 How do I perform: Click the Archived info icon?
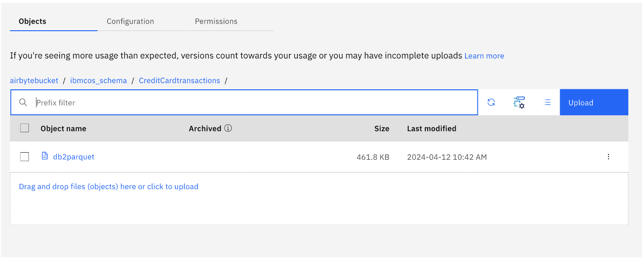(x=228, y=128)
